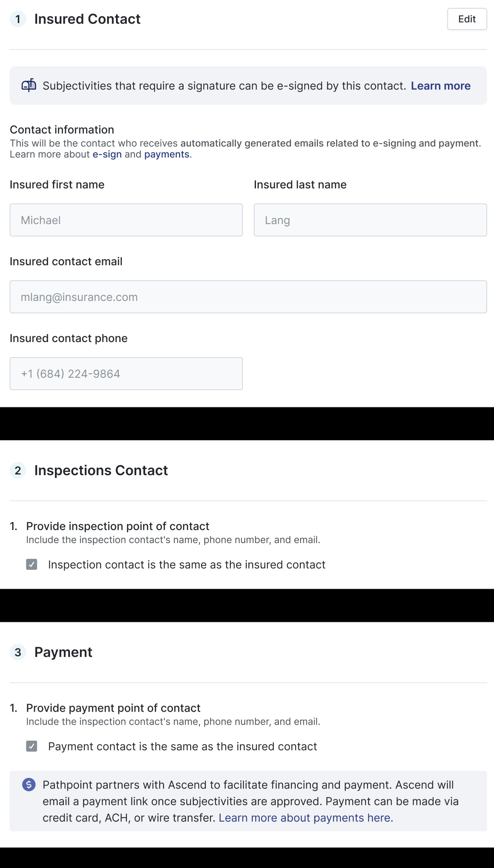This screenshot has width=494, height=868.
Task: Click the mailbox icon in the e-sign banner
Action: click(29, 85)
